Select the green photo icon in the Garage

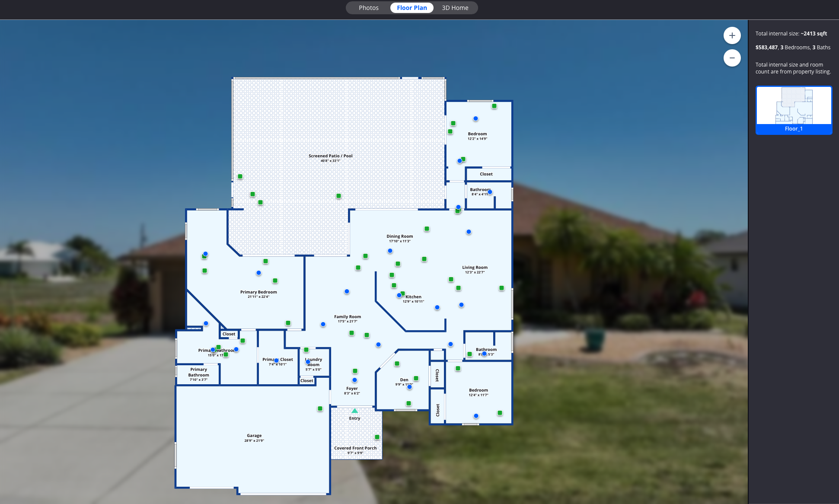point(320,408)
